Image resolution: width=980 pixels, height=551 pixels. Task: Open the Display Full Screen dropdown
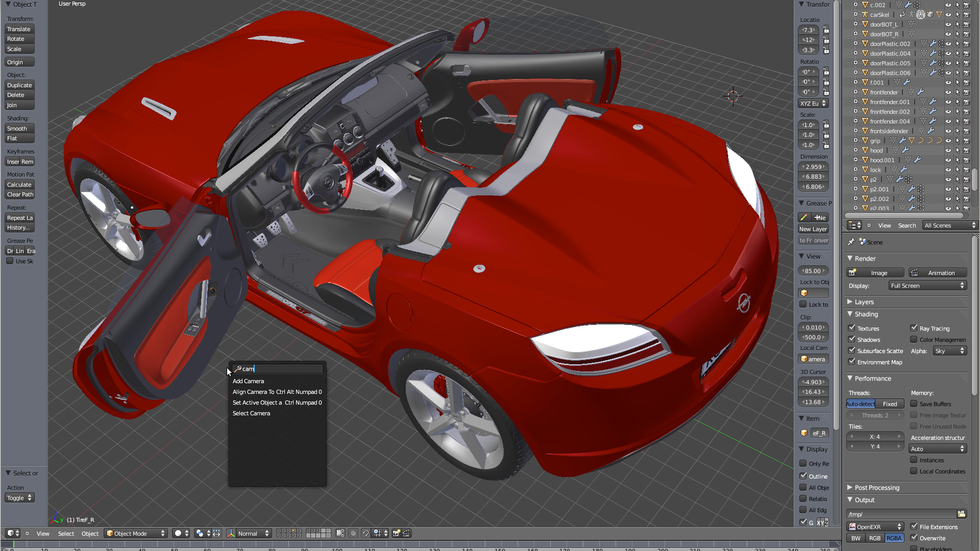927,286
